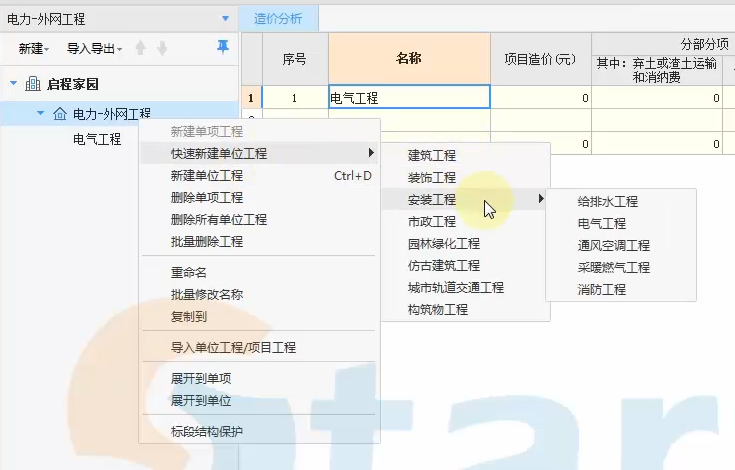
Task: Click the 名称 cell containing 电气工程
Action: pyautogui.click(x=409, y=97)
